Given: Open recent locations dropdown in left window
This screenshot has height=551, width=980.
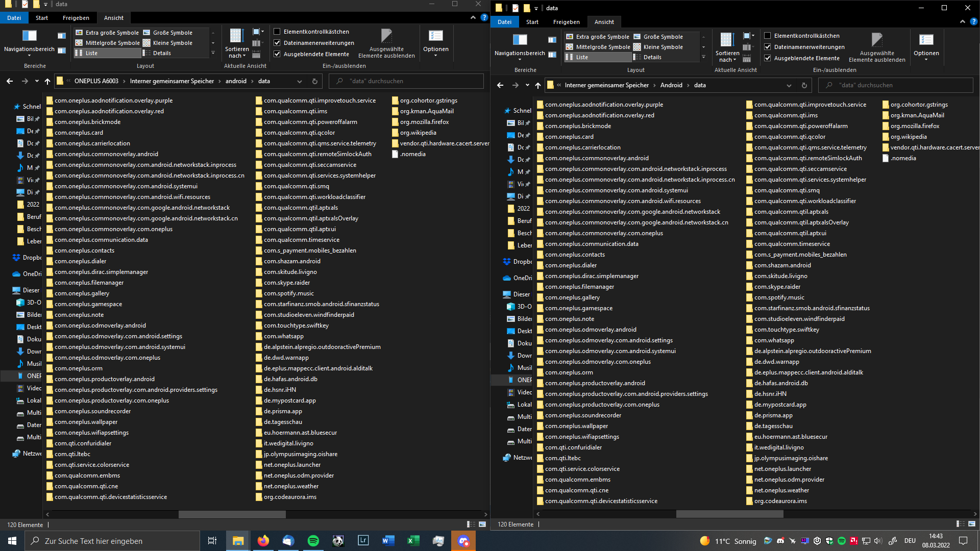Looking at the screenshot, I should click(x=37, y=81).
